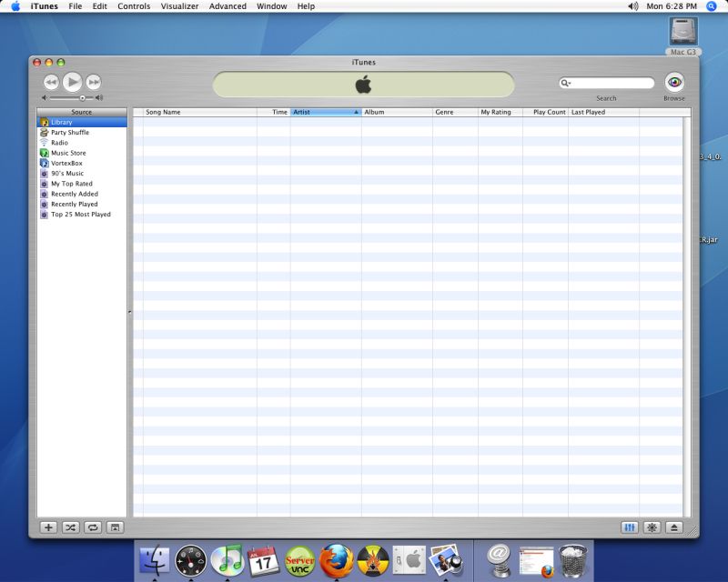Open Firefox from the Dock
Image resolution: width=728 pixels, height=582 pixels.
pyautogui.click(x=336, y=560)
